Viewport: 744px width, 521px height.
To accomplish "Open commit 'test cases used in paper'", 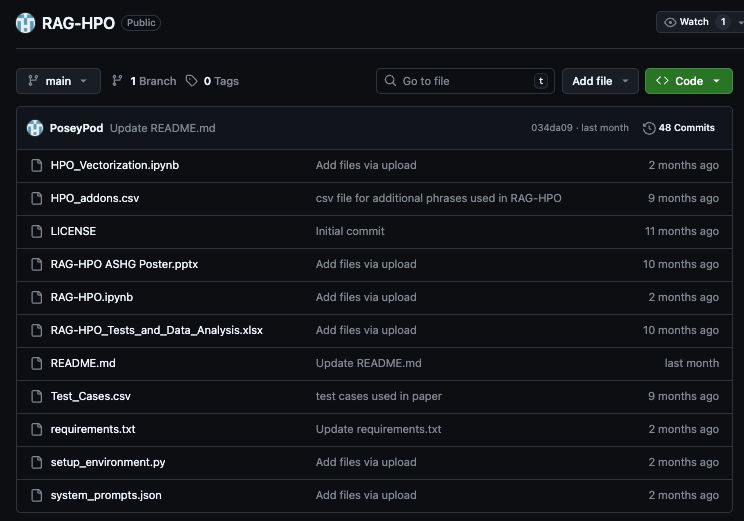I will (x=379, y=396).
